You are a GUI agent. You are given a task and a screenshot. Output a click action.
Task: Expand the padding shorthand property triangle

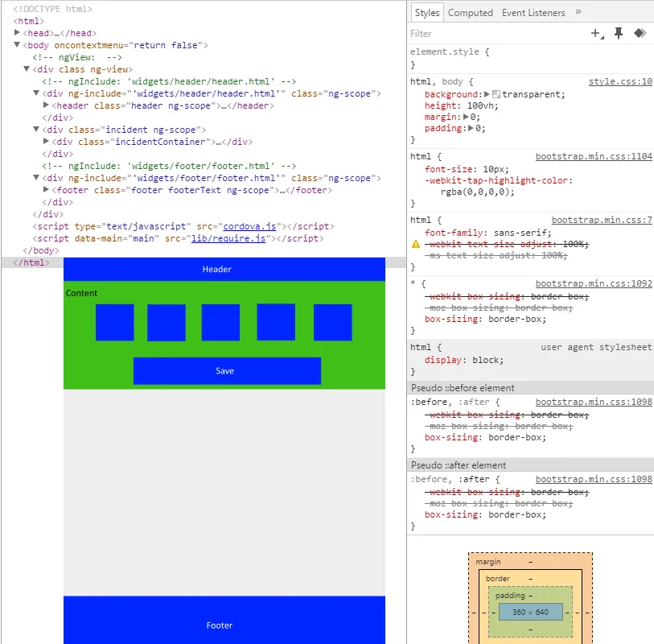click(471, 128)
